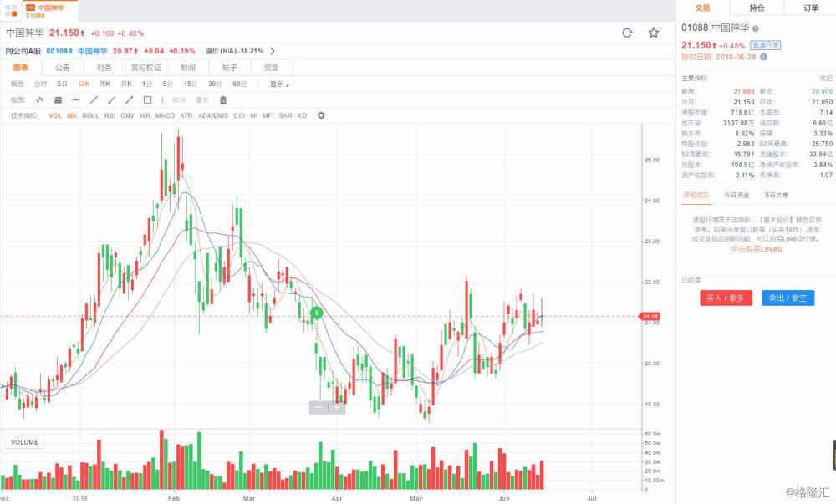The width and height of the screenshot is (836, 504).
Task: Click the blue 卖出 / 做空 button
Action: coord(788,298)
